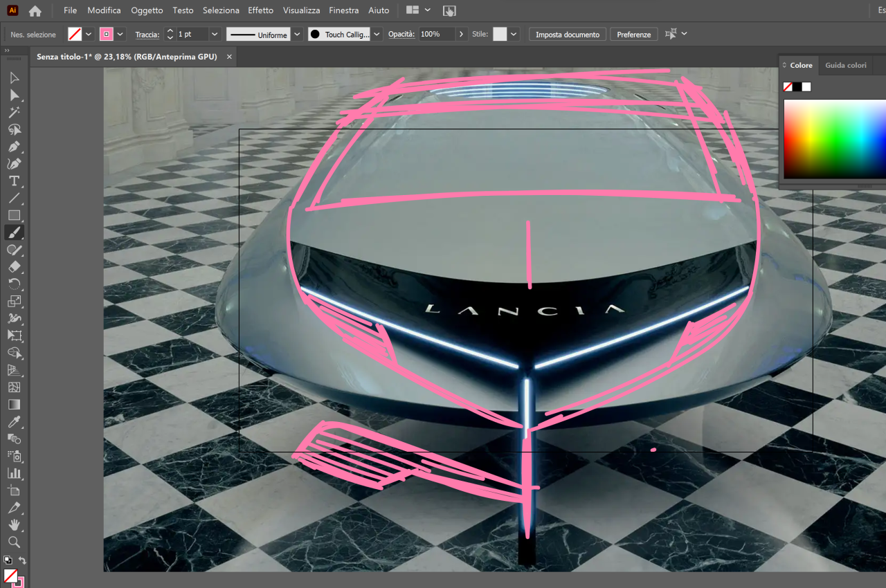Select the Perspective Grid tool
Screen dimensions: 886x588
click(x=14, y=371)
